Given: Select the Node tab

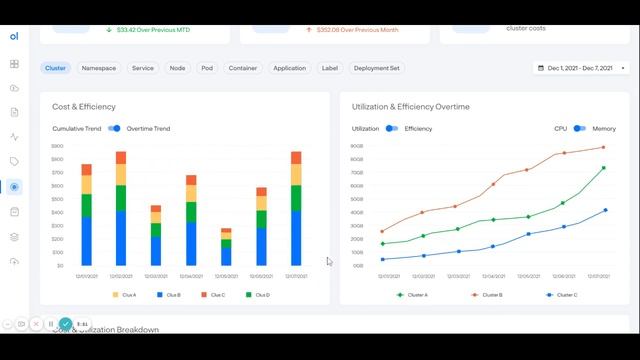Looking at the screenshot, I should click(x=178, y=68).
